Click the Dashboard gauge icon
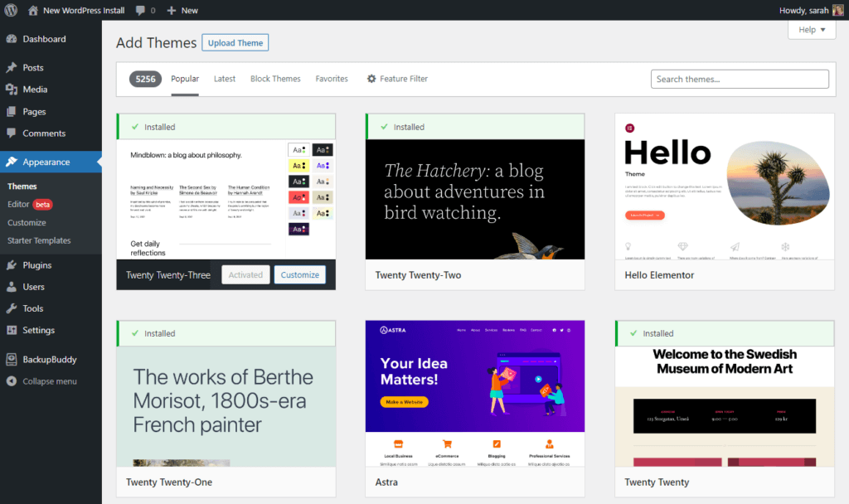The height and width of the screenshot is (504, 849). click(x=12, y=39)
